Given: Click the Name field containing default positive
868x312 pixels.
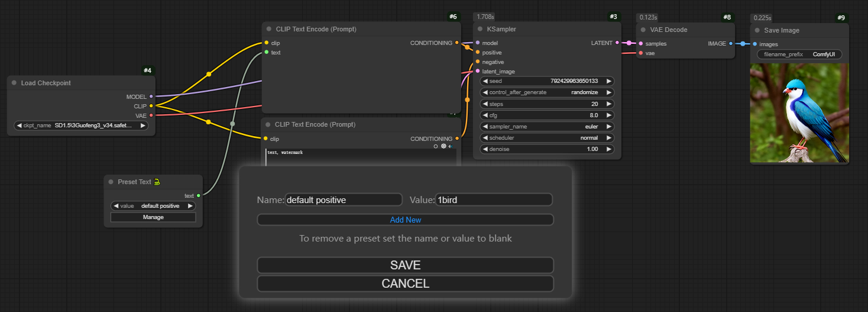Looking at the screenshot, I should point(344,200).
